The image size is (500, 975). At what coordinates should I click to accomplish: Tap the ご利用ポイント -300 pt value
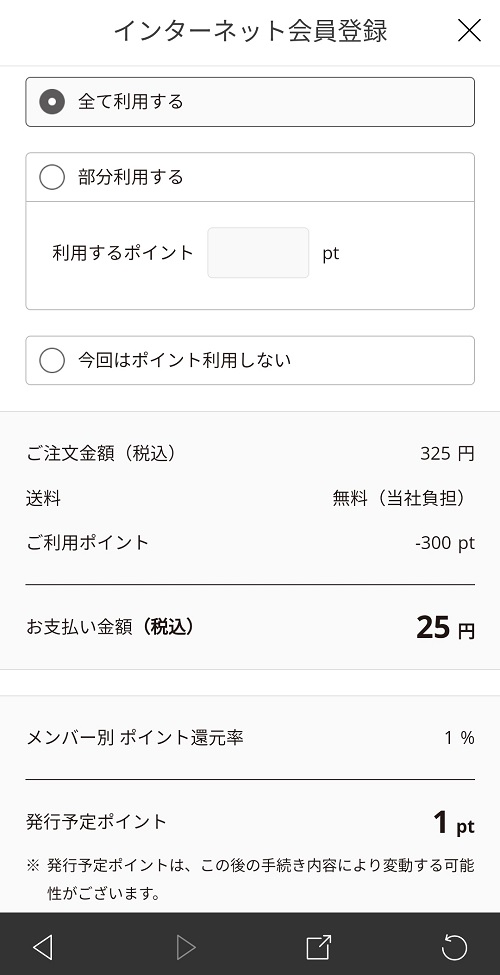click(445, 543)
